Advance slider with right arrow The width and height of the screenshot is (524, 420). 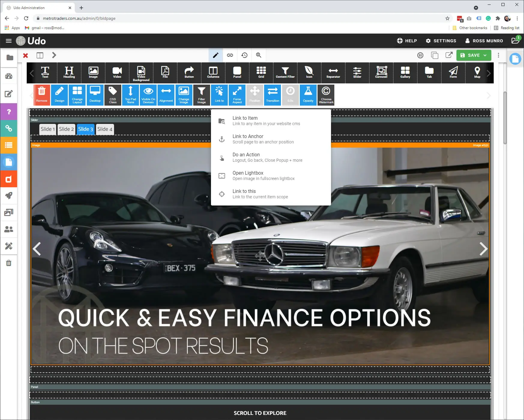(483, 249)
